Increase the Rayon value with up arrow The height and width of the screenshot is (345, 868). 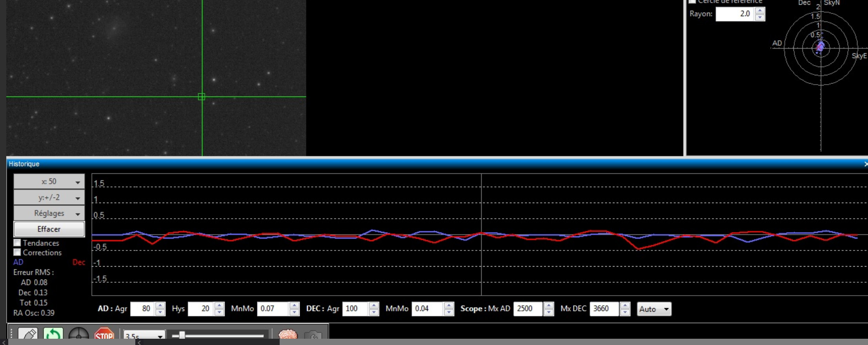click(760, 11)
